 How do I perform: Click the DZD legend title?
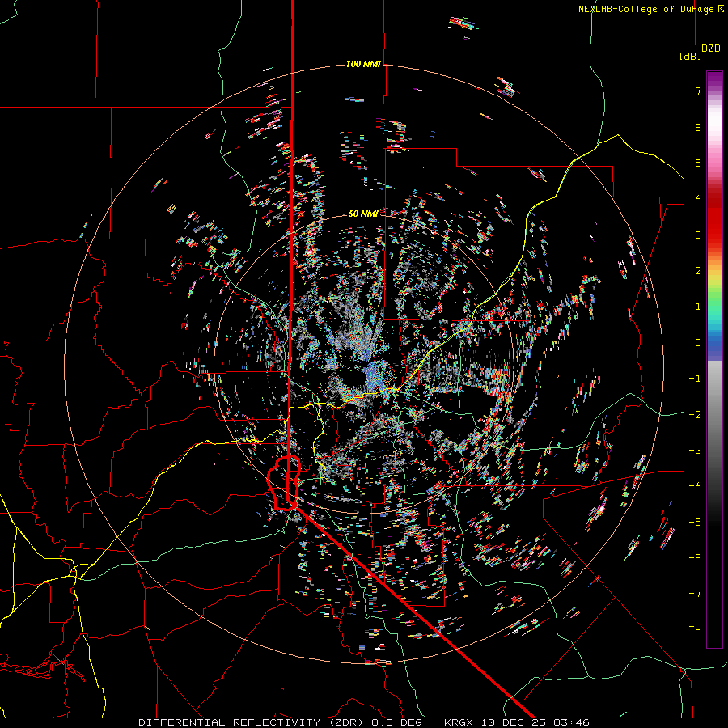point(711,49)
